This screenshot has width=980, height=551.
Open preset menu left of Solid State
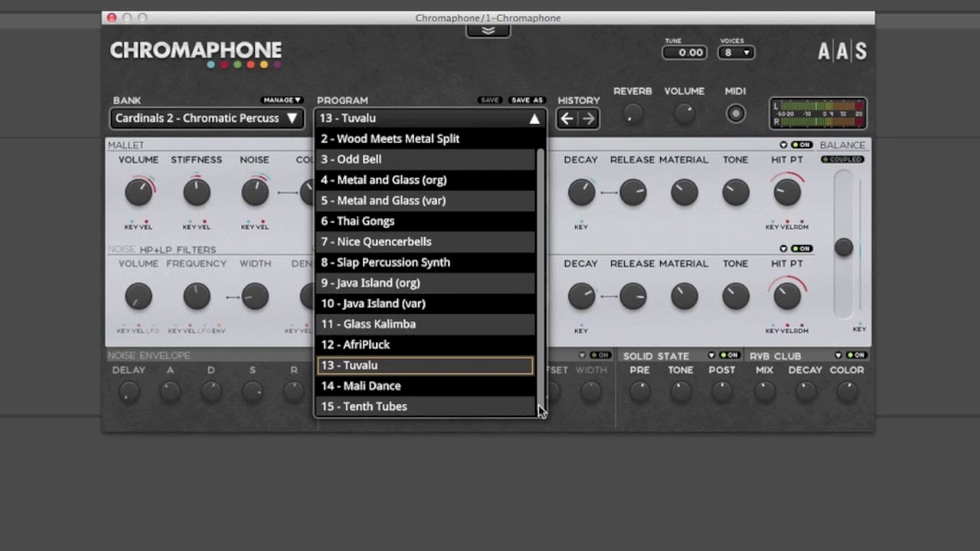coord(582,356)
